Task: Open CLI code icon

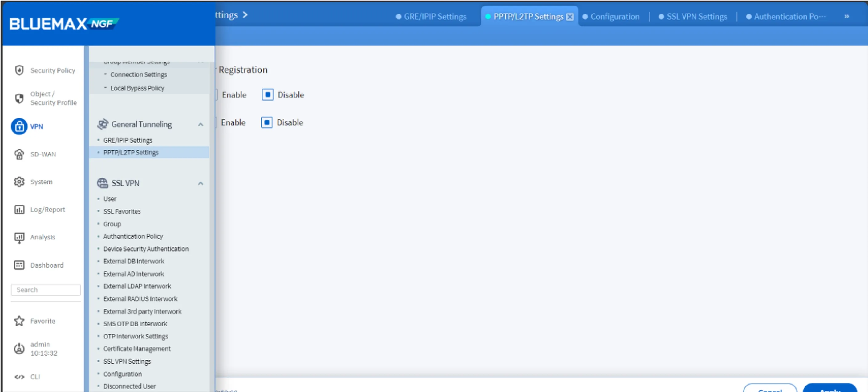Action: 19,377
